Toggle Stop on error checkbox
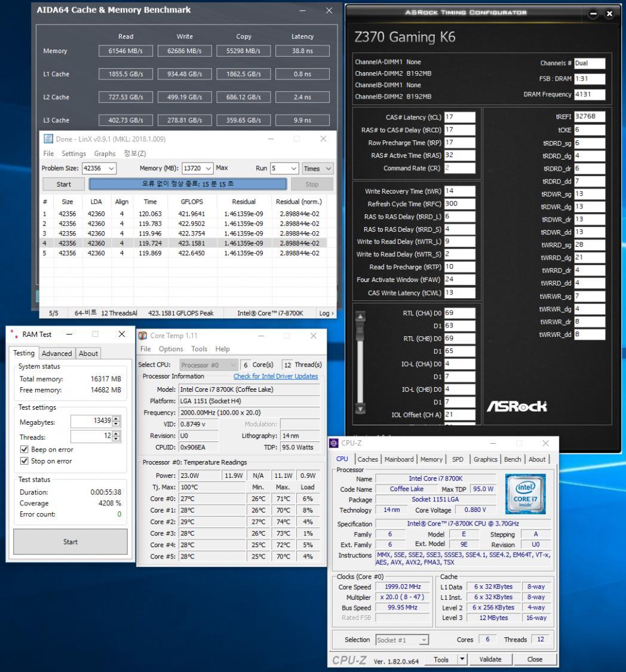Viewport: 626px width, 672px height. coord(24,461)
